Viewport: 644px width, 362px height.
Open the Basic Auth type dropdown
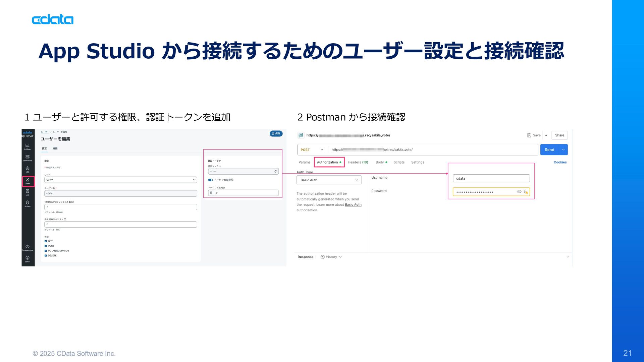point(329,180)
